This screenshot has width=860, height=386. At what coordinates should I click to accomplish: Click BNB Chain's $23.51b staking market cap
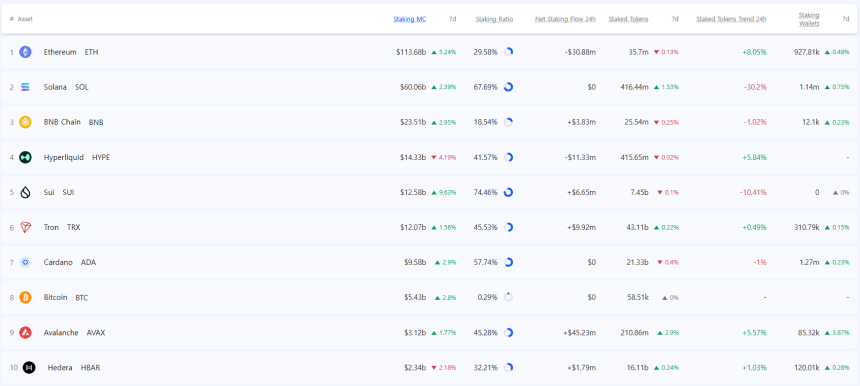(413, 122)
